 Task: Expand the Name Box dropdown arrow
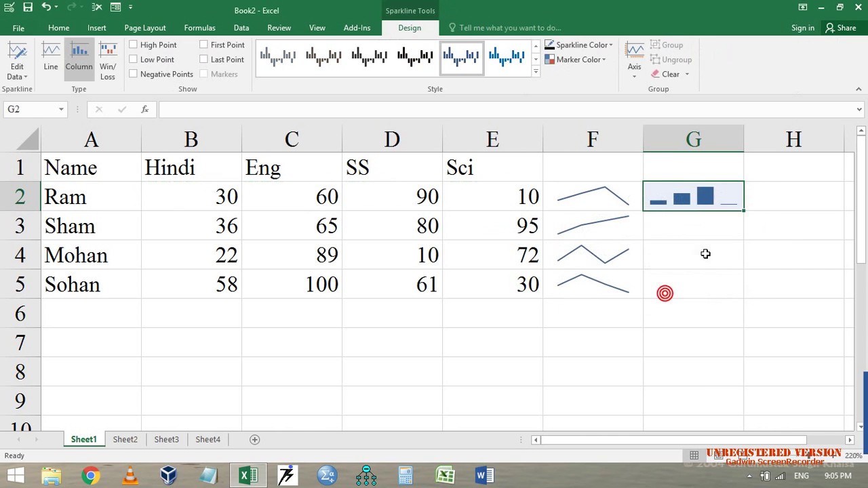(x=61, y=109)
